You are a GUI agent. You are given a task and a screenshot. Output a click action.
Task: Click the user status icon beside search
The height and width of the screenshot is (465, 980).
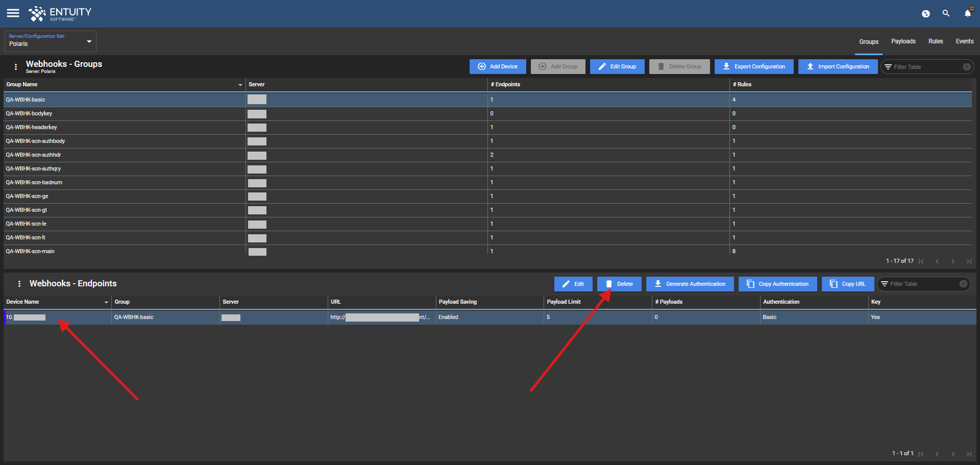coord(926,14)
